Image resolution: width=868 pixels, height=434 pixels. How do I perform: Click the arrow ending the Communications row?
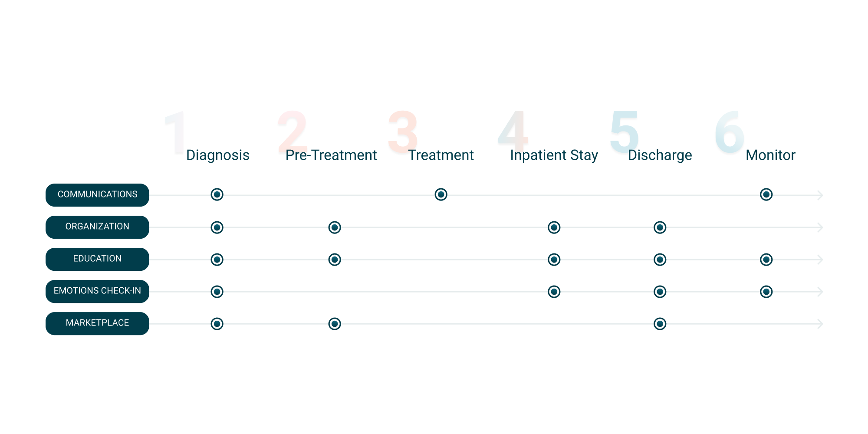point(820,195)
